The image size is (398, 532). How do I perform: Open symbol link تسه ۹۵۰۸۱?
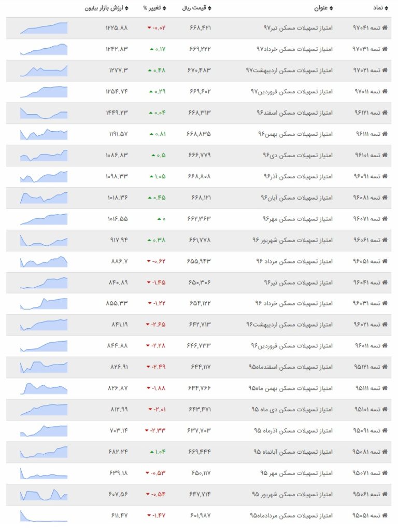(x=366, y=452)
